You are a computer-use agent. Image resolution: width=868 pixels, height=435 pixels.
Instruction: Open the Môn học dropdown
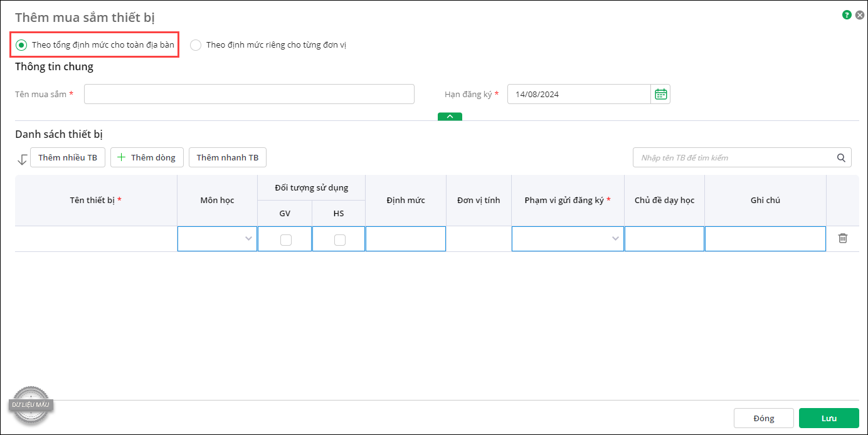(217, 239)
